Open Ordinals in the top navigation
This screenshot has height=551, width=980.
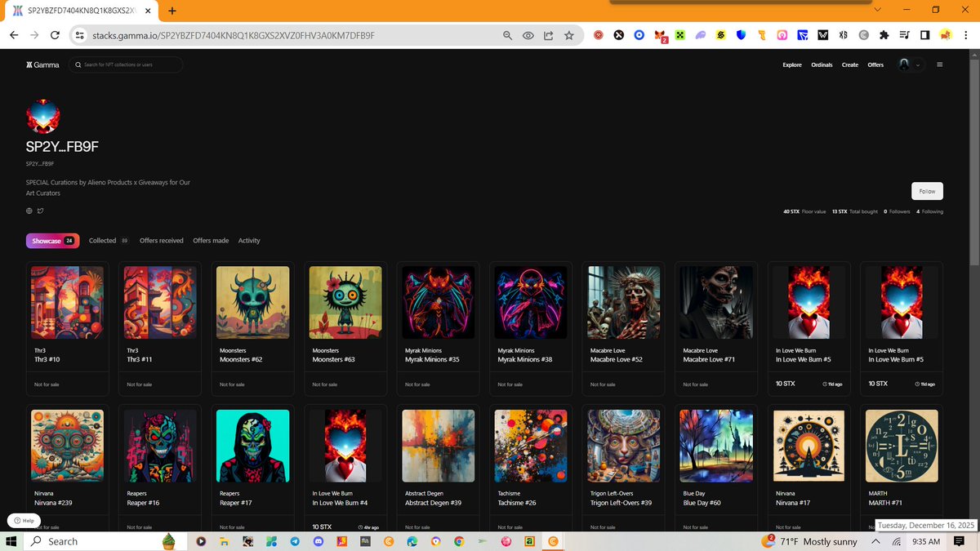822,64
